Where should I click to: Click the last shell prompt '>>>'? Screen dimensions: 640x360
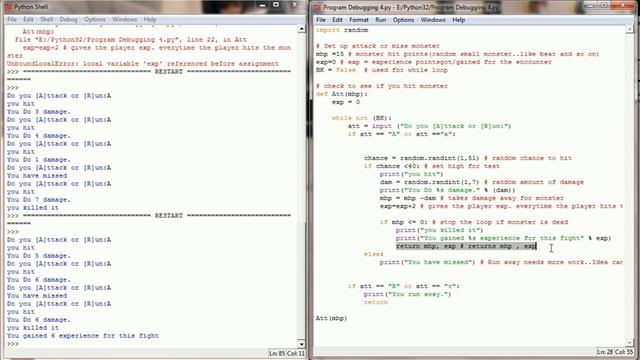[x=13, y=344]
